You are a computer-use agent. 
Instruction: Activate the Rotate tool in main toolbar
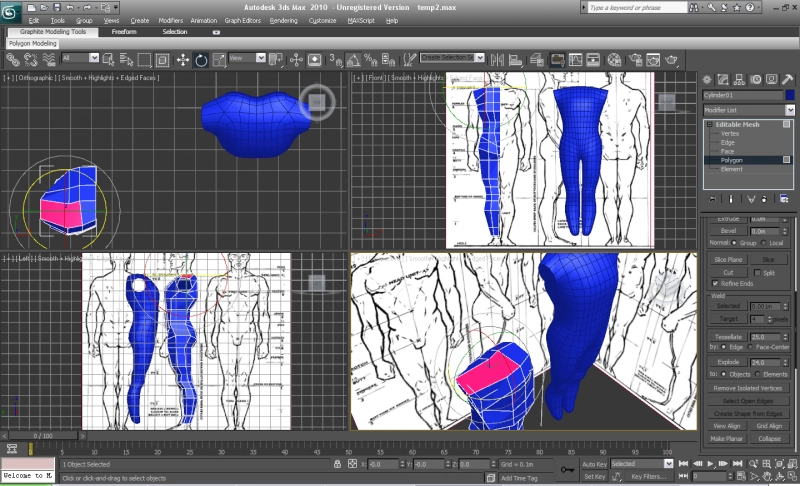click(x=200, y=59)
